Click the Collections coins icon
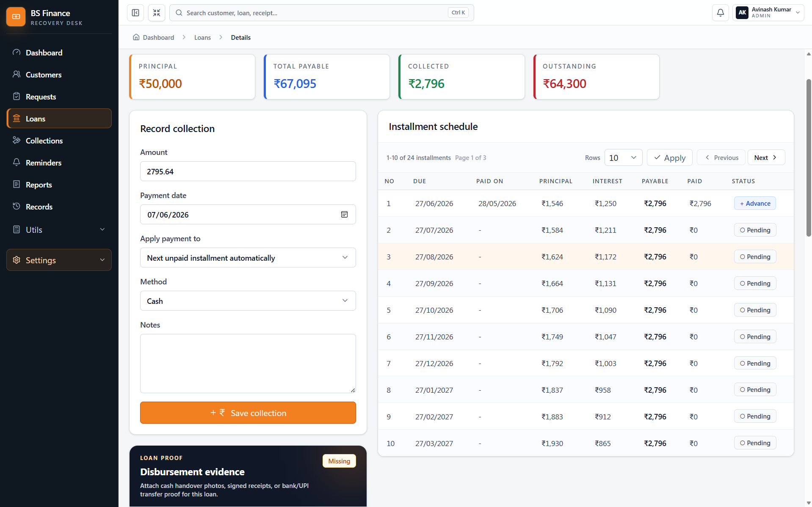The width and height of the screenshot is (812, 507). [17, 141]
